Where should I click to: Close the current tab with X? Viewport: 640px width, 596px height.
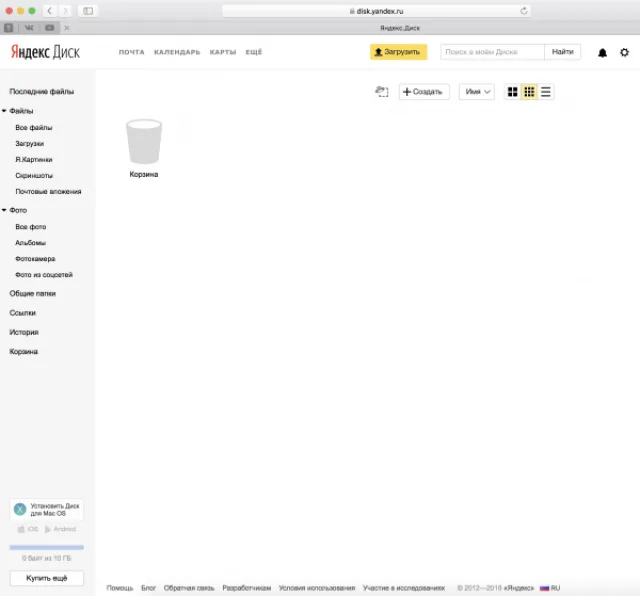(x=67, y=28)
